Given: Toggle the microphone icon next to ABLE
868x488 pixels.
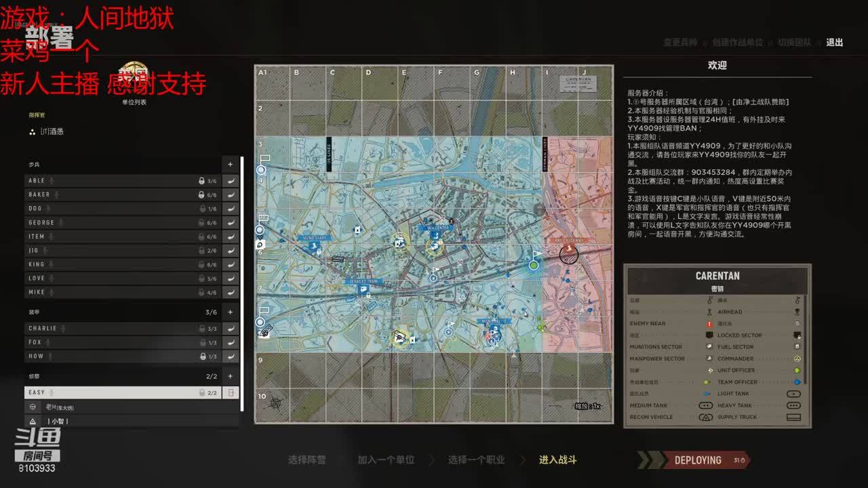Looking at the screenshot, I should [x=52, y=181].
